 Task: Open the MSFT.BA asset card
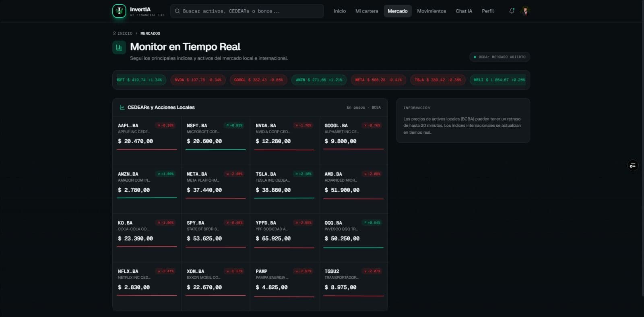point(216,141)
